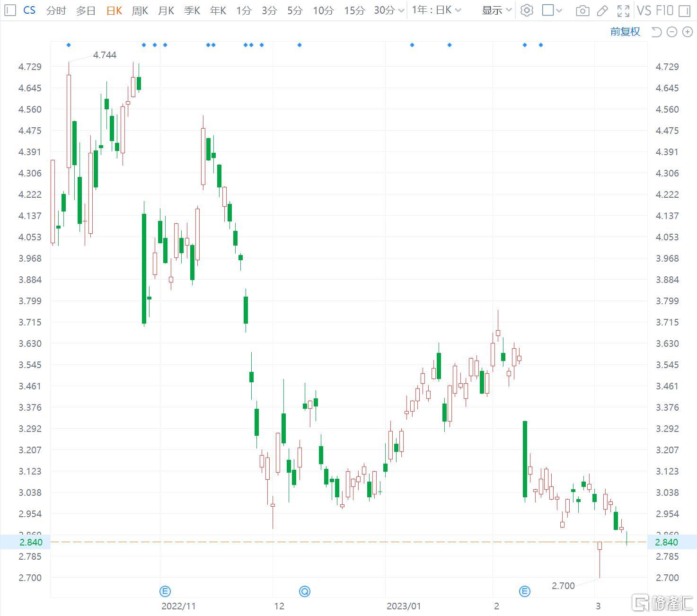Open the layout square dropdown
Screen dimensions: 697x616
552,10
